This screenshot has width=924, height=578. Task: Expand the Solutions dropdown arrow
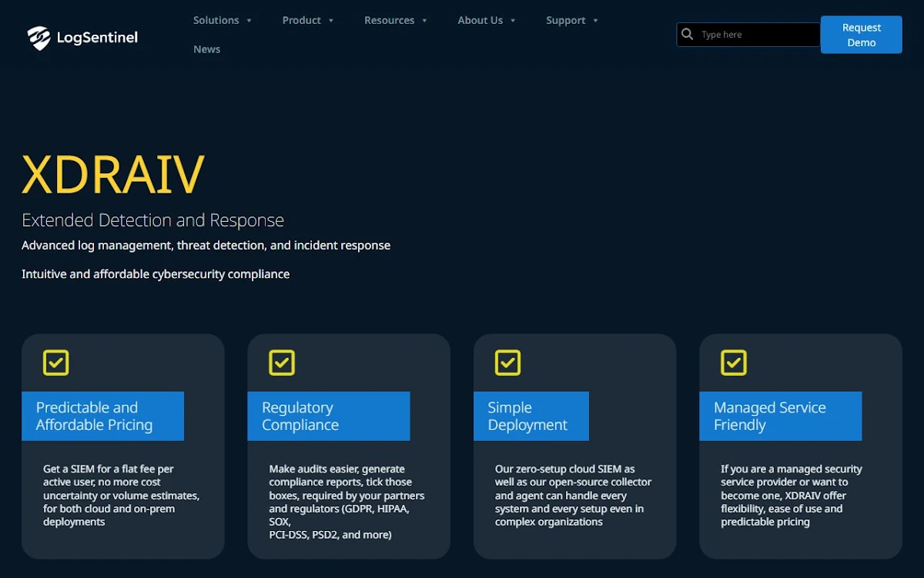click(249, 21)
